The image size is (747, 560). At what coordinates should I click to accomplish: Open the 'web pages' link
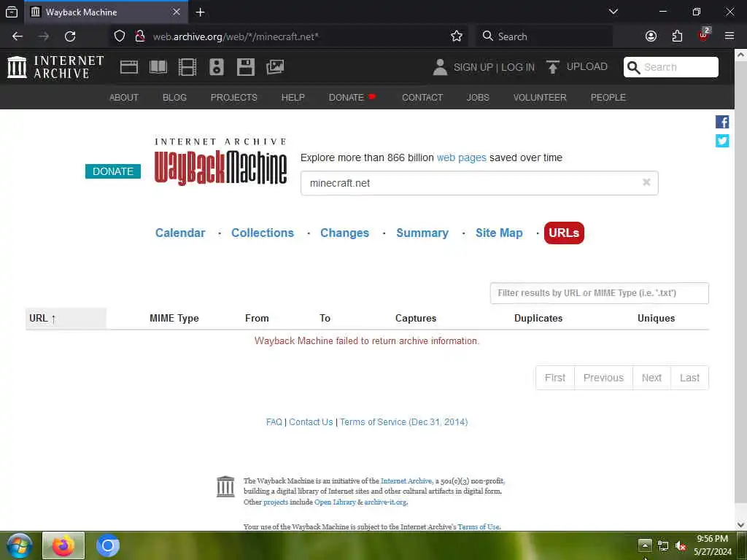pos(461,157)
